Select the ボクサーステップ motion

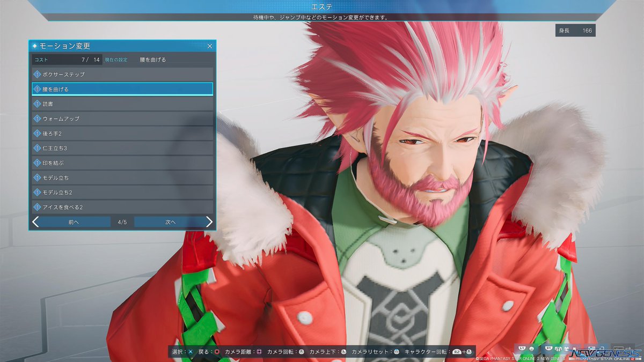pos(122,74)
